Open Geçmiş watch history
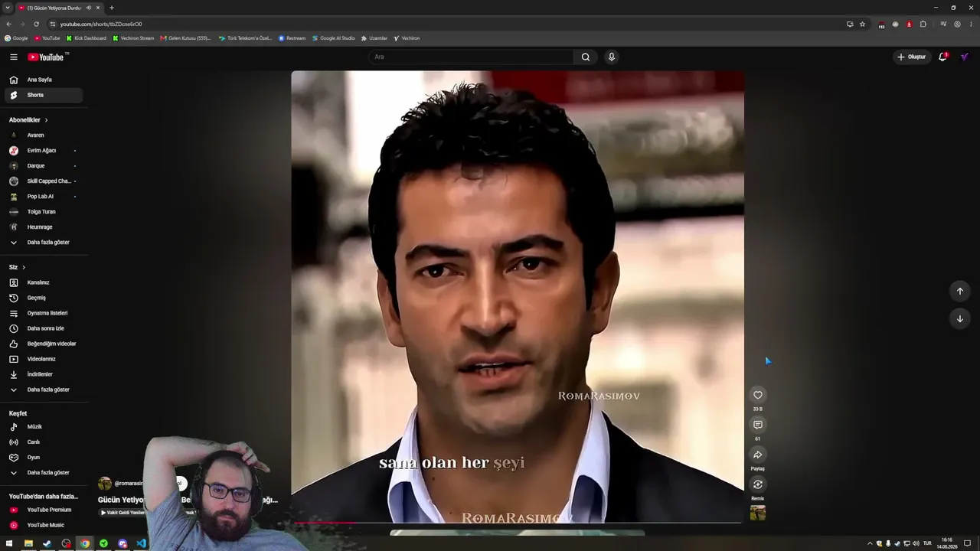The width and height of the screenshot is (980, 551). pyautogui.click(x=44, y=298)
